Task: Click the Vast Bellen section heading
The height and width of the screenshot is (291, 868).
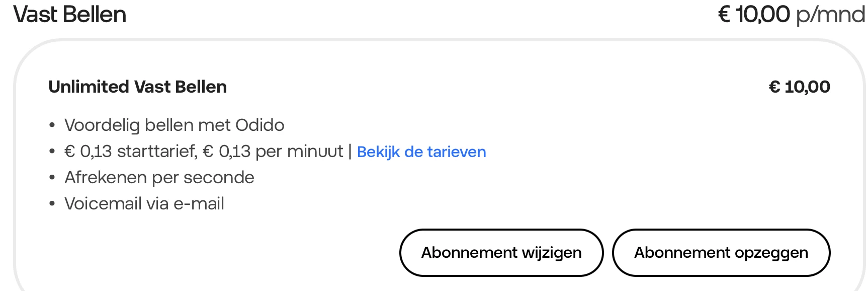Action: pos(70,14)
